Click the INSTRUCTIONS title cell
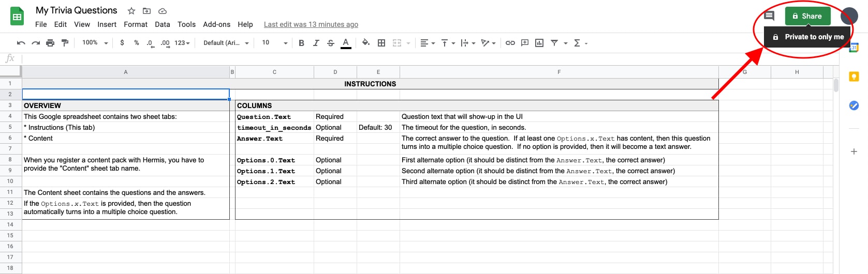The image size is (868, 274). pyautogui.click(x=370, y=84)
